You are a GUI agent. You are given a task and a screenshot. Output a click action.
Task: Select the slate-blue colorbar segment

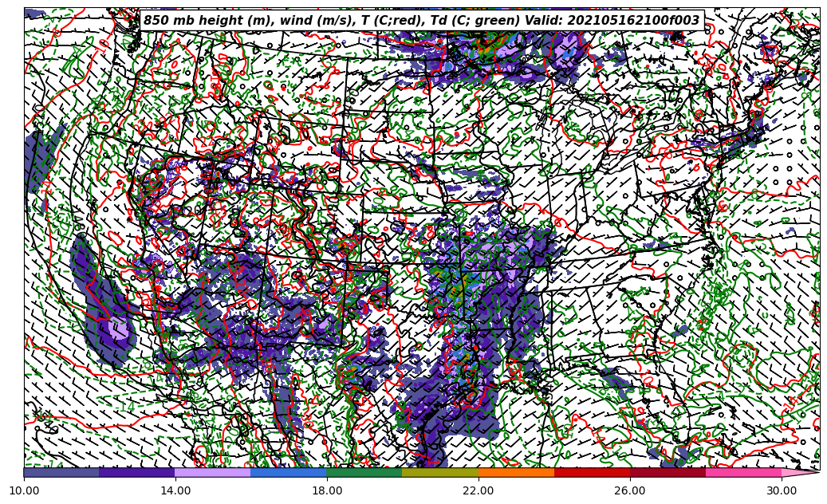[61, 472]
